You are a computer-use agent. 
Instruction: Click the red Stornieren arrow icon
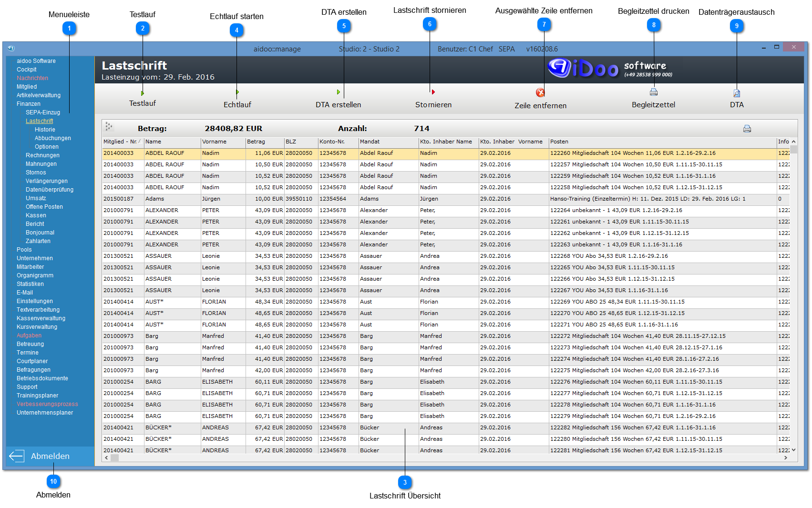click(433, 92)
